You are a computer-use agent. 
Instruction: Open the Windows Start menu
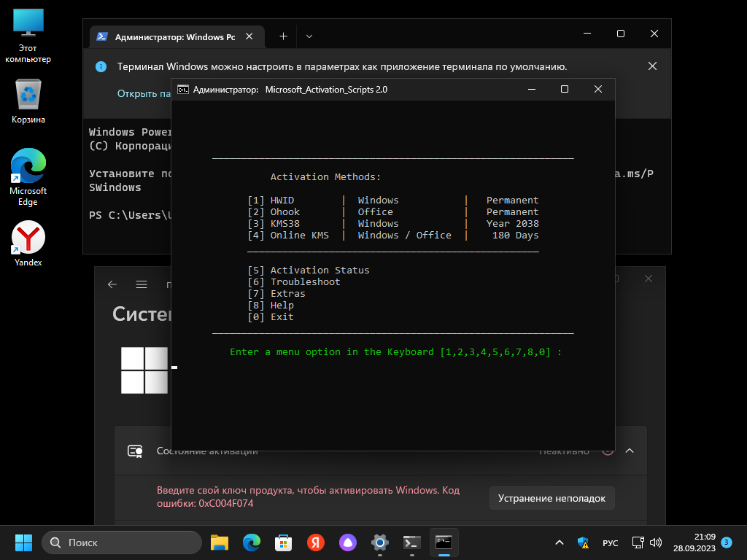point(23,542)
